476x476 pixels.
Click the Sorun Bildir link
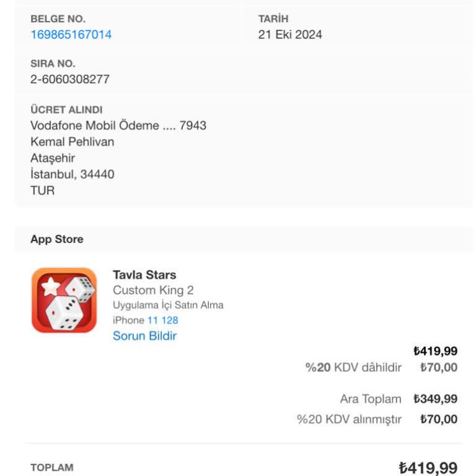coord(144,336)
